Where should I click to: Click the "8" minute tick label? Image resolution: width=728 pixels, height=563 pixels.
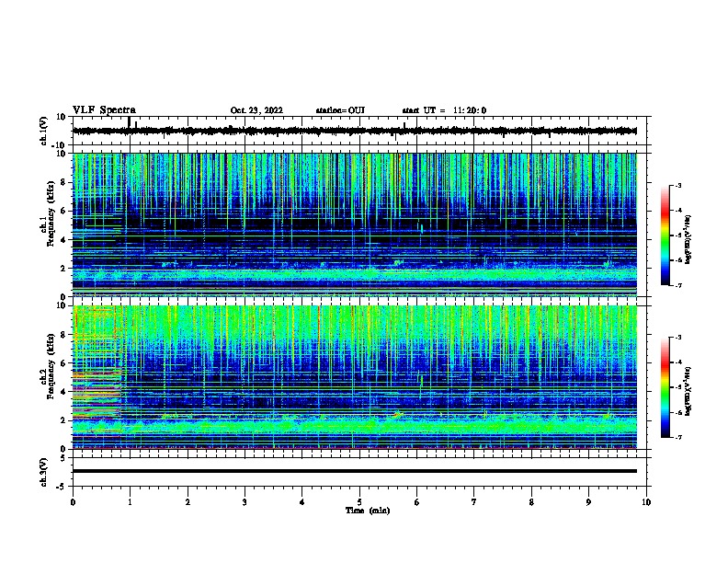point(531,502)
